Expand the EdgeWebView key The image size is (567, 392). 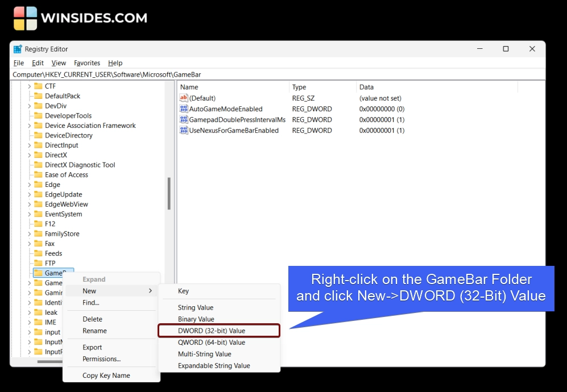[30, 204]
